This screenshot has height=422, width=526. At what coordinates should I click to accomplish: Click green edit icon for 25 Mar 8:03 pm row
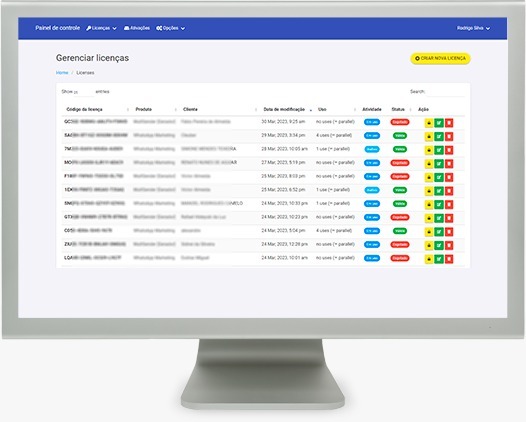click(x=439, y=177)
